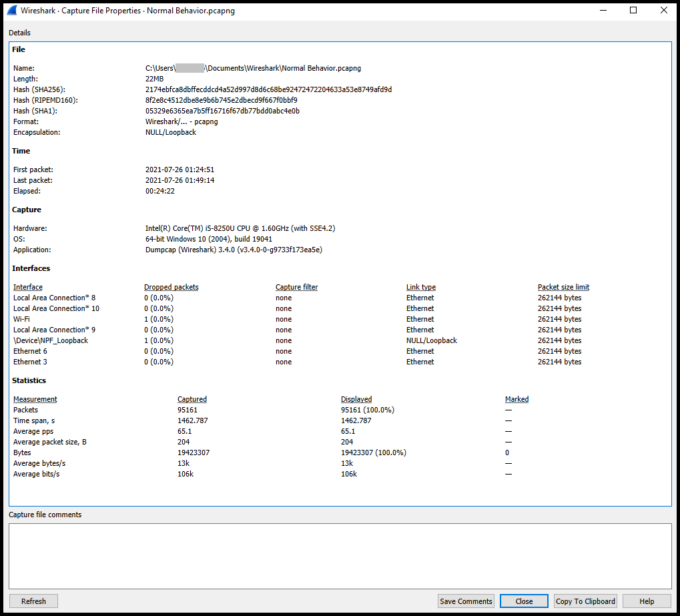The image size is (680, 616).
Task: Select the SHA1 hash value
Action: (222, 111)
